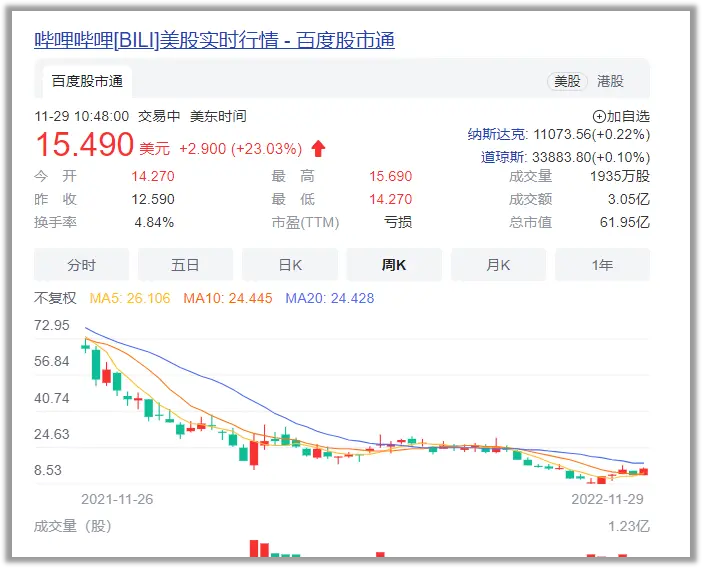
Task: Click the 成交量 value 1935万股
Action: (x=620, y=176)
